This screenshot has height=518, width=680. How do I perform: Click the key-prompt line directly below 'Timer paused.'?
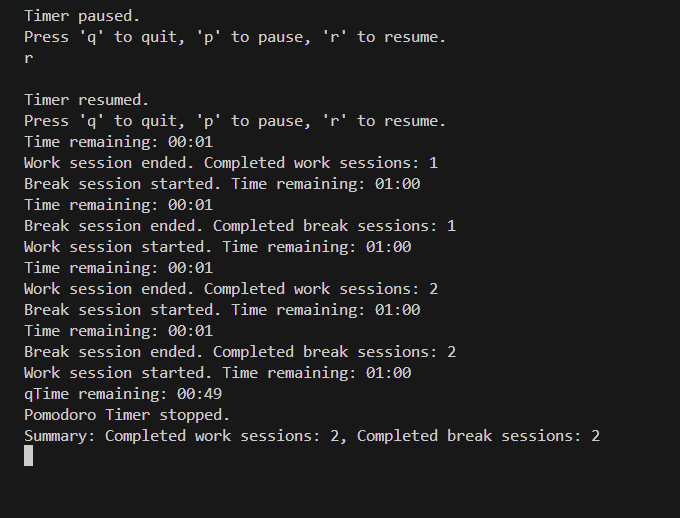pyautogui.click(x=235, y=37)
